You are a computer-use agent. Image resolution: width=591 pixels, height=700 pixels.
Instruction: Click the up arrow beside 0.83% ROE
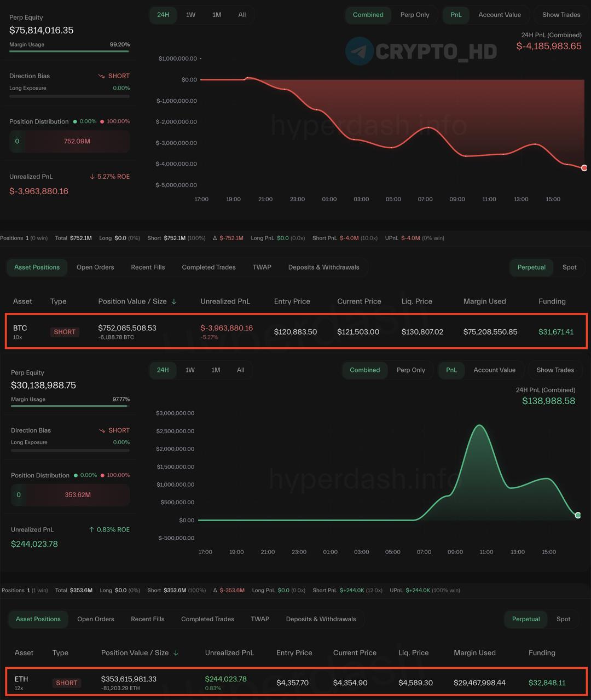click(x=91, y=529)
